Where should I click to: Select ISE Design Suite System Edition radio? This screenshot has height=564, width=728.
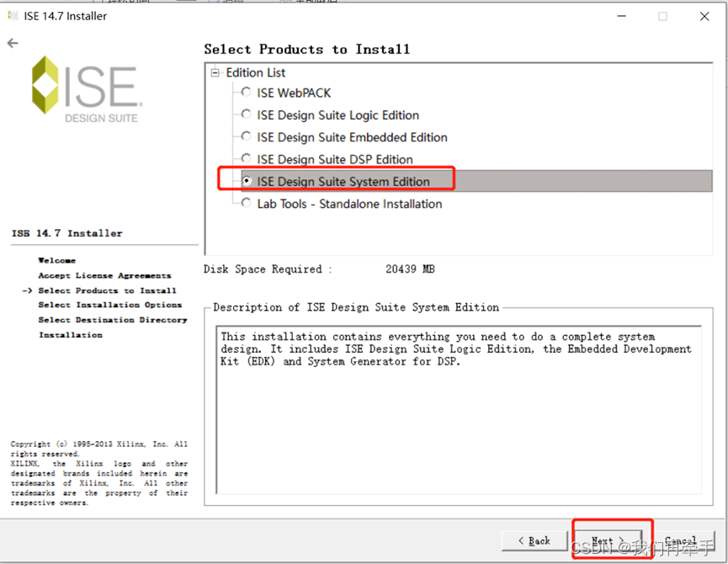click(247, 181)
